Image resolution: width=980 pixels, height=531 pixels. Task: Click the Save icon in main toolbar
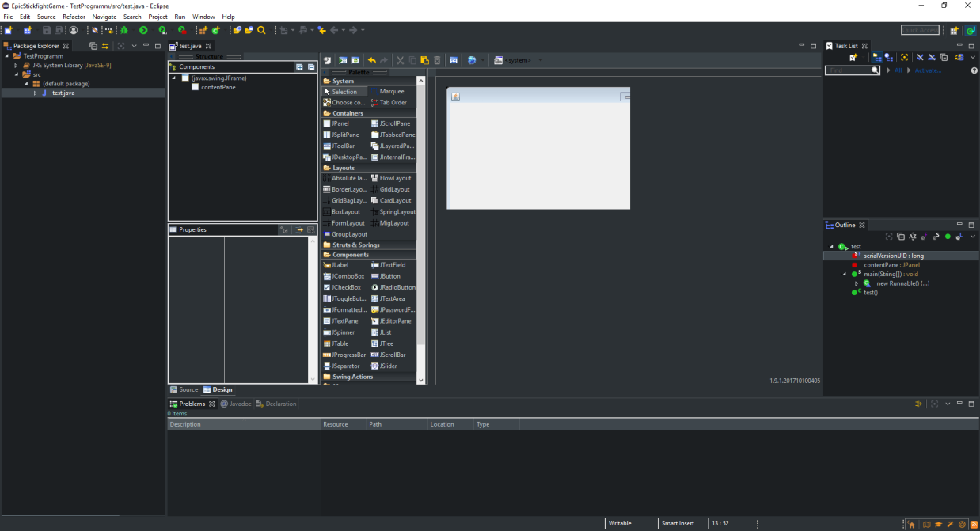47,30
